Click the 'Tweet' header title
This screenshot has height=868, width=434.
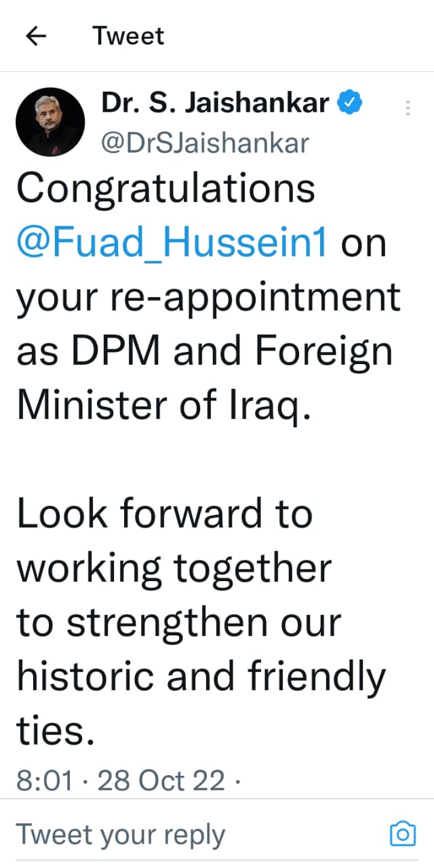pyautogui.click(x=128, y=36)
